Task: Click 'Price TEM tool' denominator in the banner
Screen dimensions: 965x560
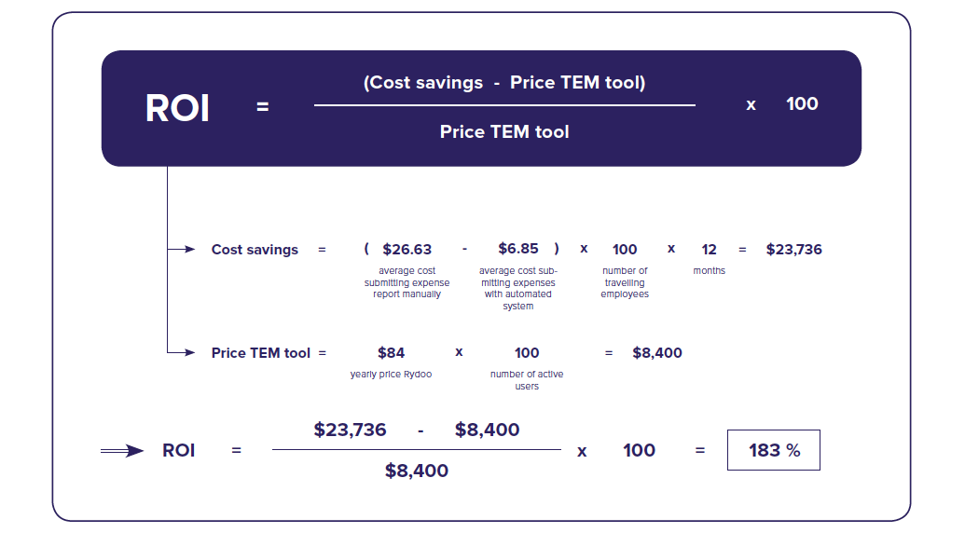Action: 504,131
